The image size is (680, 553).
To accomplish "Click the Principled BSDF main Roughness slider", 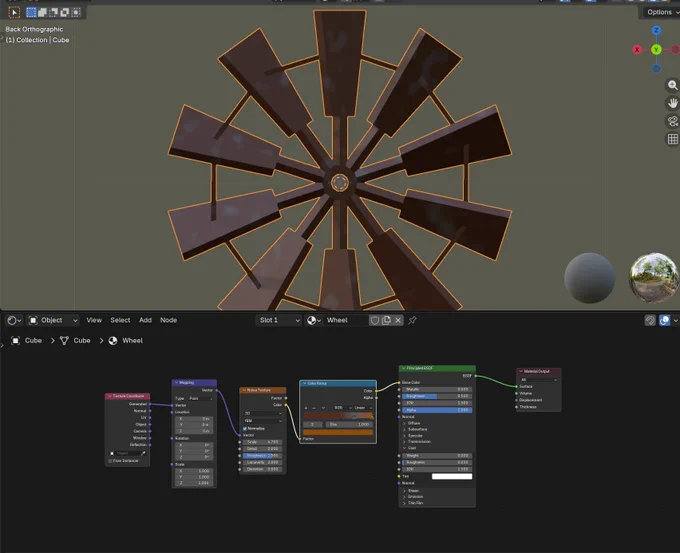I will [437, 396].
